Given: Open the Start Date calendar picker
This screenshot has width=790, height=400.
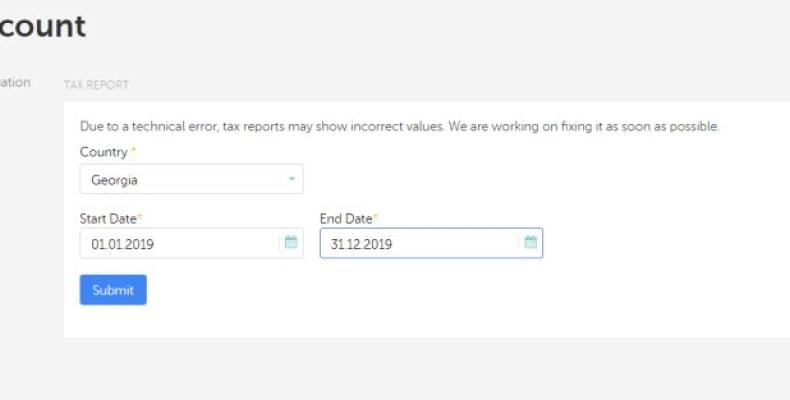Looking at the screenshot, I should click(291, 243).
